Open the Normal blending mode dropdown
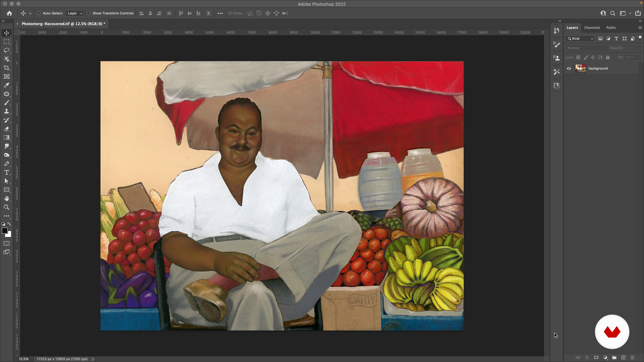The height and width of the screenshot is (362, 644). coord(586,48)
